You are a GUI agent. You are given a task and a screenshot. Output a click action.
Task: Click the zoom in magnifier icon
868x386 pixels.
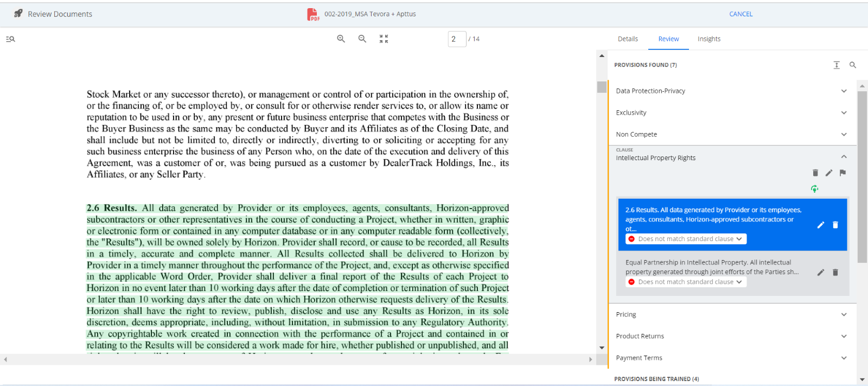tap(341, 39)
